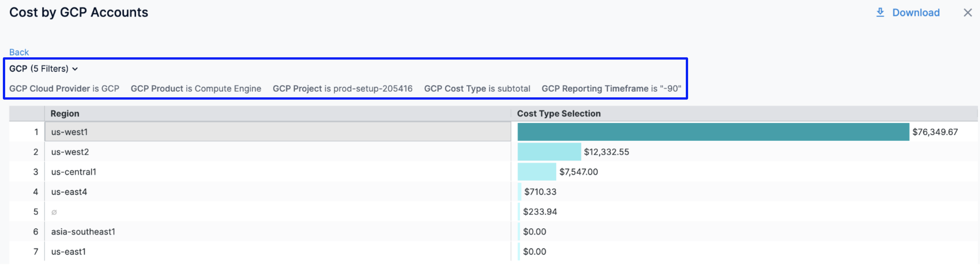Image resolution: width=980 pixels, height=269 pixels.
Task: Click the asia-southeast1 region cell
Action: pos(83,232)
